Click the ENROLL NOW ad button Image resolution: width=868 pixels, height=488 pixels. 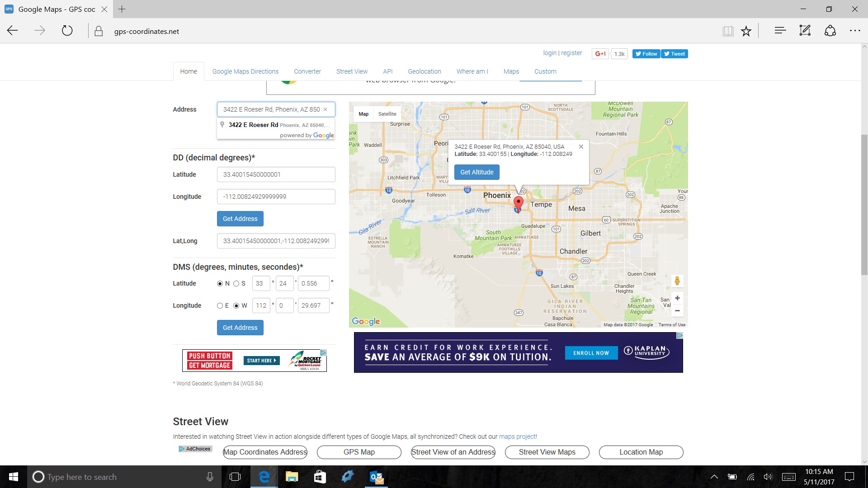pyautogui.click(x=591, y=353)
